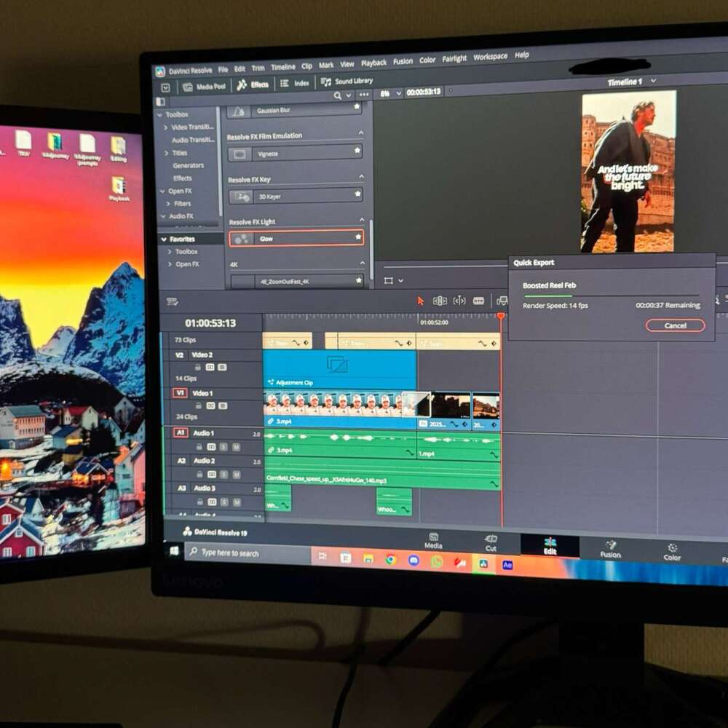Viewport: 728px width, 728px height.
Task: Collapse the Favorites section
Action: pos(164,240)
